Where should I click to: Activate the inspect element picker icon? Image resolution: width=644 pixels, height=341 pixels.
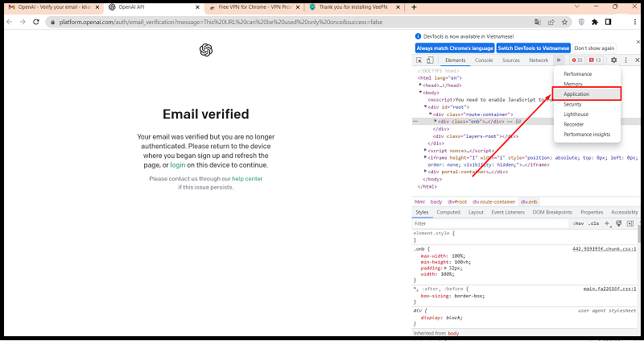coord(419,60)
